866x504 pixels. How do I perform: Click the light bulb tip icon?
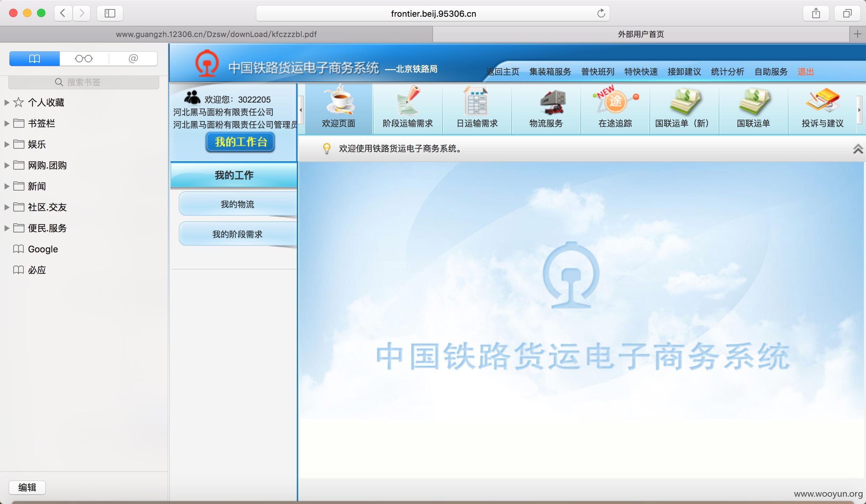(x=326, y=148)
